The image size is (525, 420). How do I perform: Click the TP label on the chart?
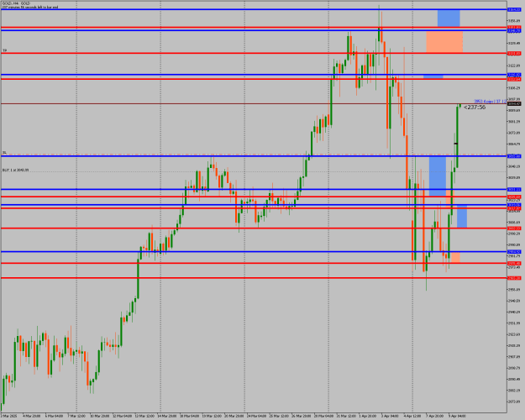pos(5,50)
